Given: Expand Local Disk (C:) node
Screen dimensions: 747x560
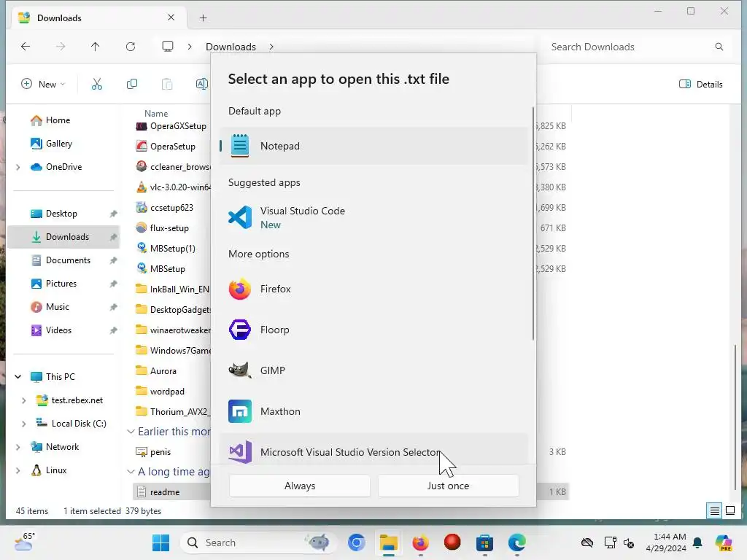Looking at the screenshot, I should point(24,424).
